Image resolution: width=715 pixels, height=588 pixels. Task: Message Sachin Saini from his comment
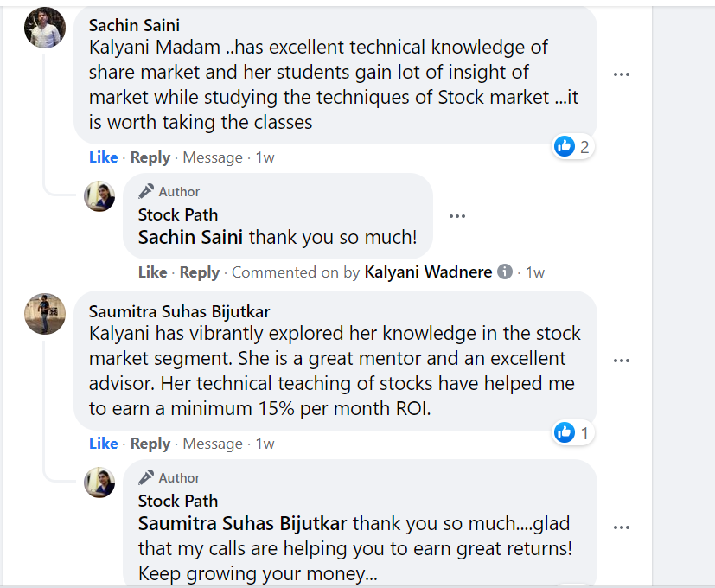click(x=213, y=157)
